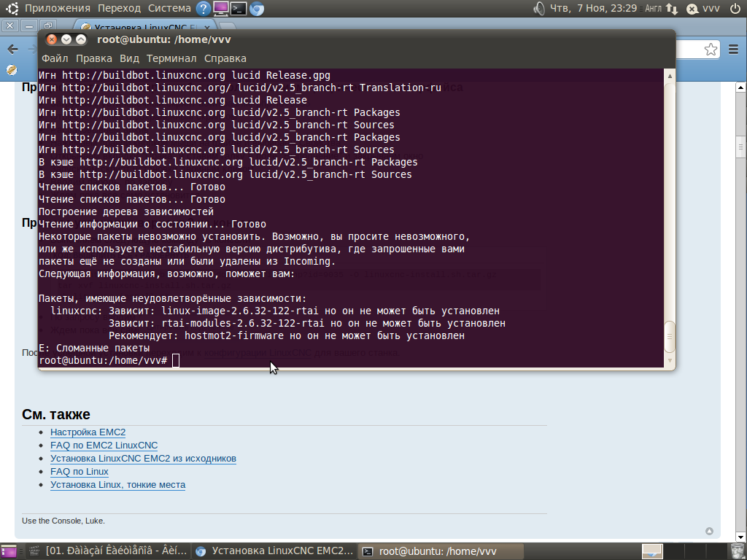Viewport: 747px width, 560px height.
Task: Open the vvv user menu
Action: [x=711, y=9]
